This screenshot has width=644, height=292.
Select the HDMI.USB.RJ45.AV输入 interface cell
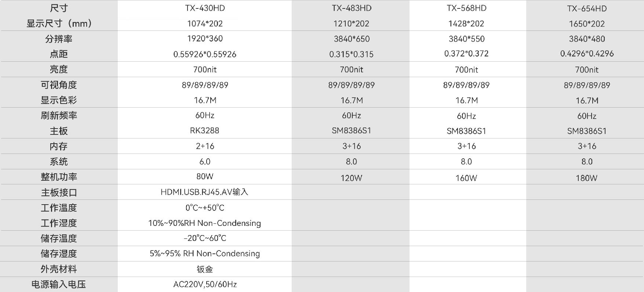point(205,192)
